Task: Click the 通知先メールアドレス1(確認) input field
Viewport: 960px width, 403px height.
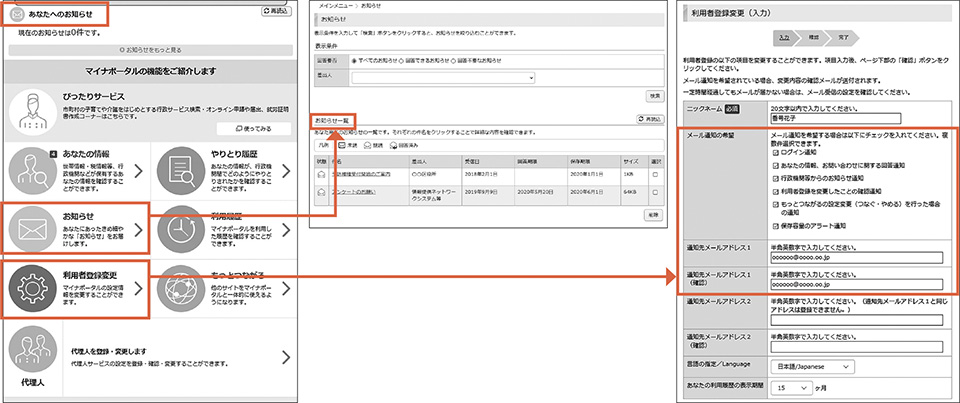Action: (x=857, y=285)
